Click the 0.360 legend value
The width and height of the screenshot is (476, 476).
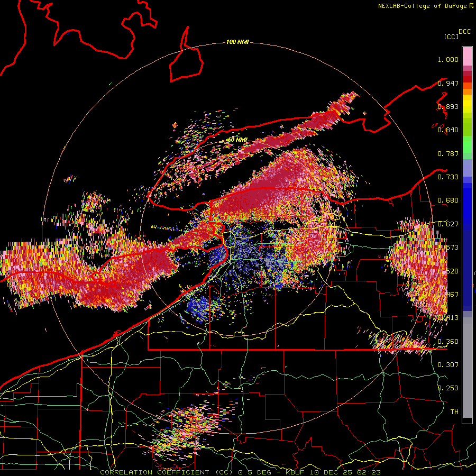(x=448, y=342)
